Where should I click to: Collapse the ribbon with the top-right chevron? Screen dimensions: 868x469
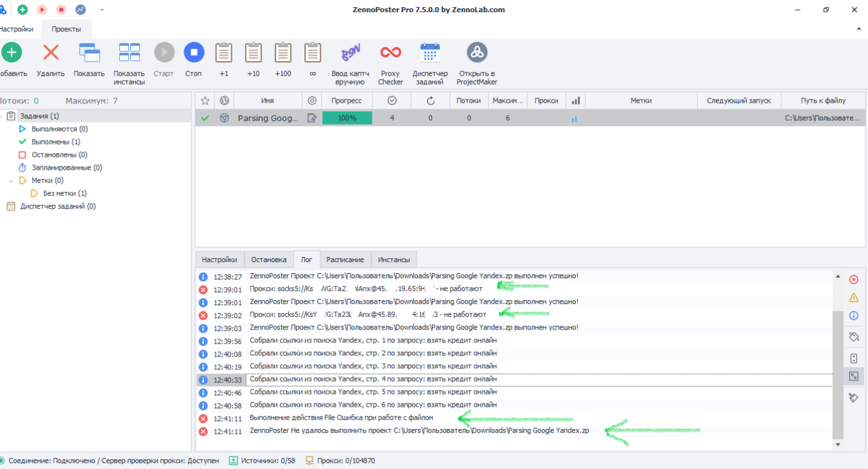click(859, 29)
